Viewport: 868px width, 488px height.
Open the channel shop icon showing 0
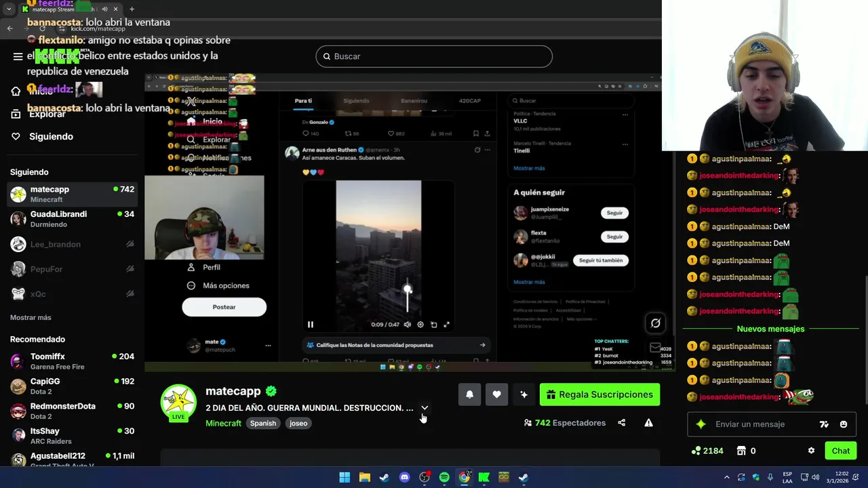(742, 451)
